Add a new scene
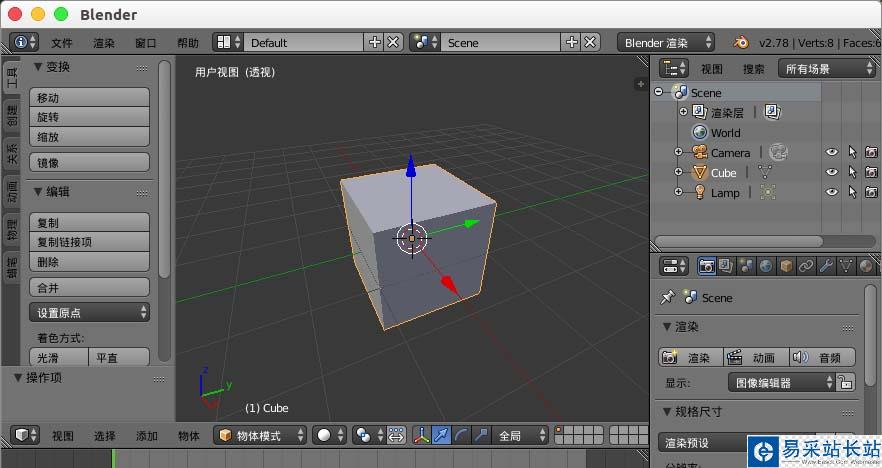Screen dimensions: 882x468 571,42
